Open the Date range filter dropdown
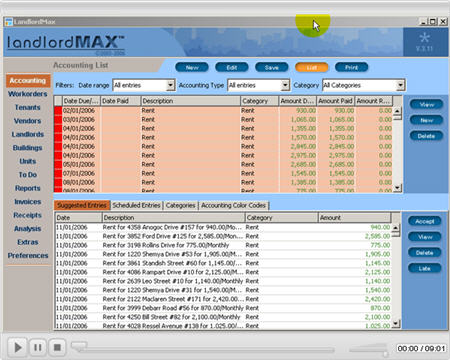Screen dimensions: 450x360 pyautogui.click(x=170, y=85)
